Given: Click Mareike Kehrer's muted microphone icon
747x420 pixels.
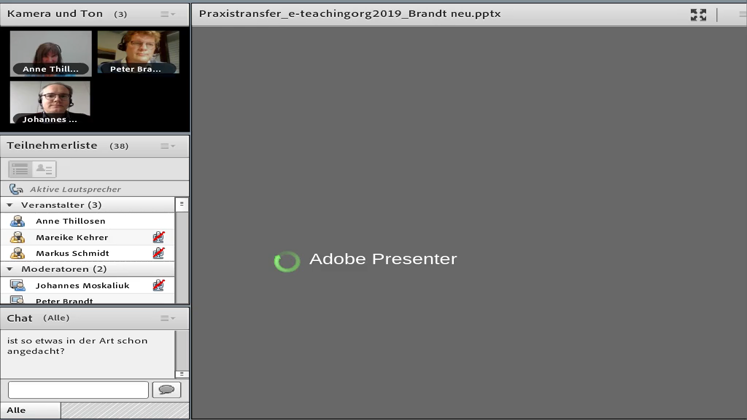Looking at the screenshot, I should coord(158,237).
